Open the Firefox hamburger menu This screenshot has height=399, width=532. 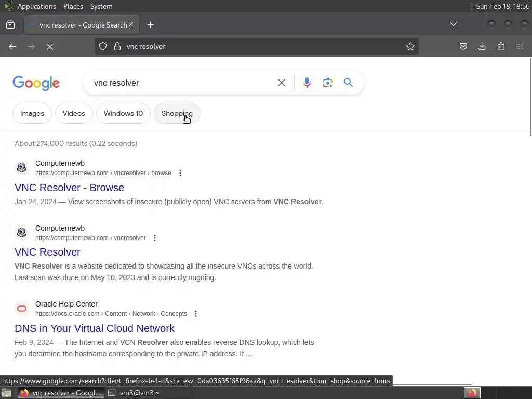click(520, 46)
